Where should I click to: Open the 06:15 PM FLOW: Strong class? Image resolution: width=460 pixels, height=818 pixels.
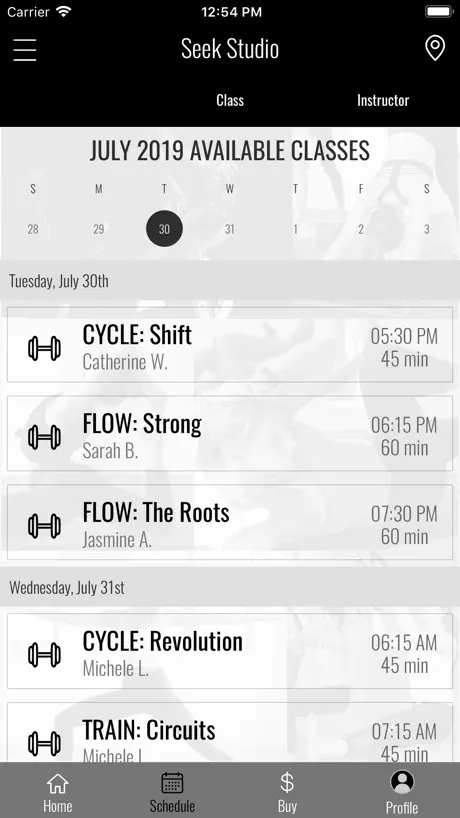click(230, 434)
